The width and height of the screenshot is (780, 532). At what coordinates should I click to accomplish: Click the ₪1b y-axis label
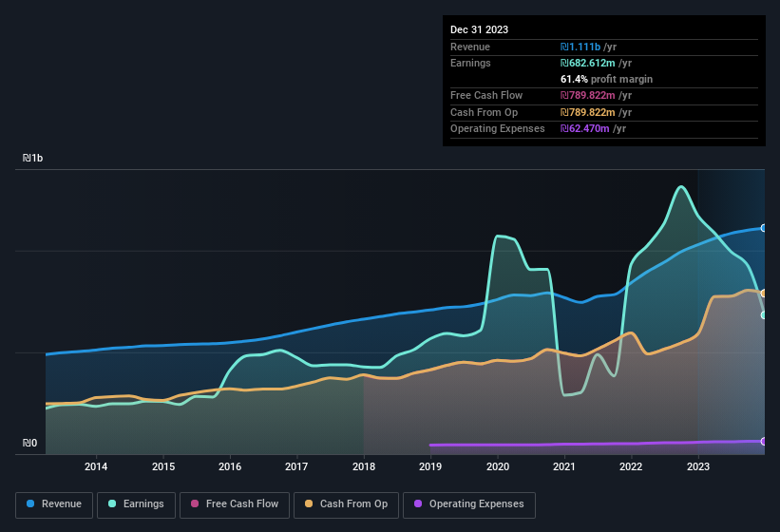(x=33, y=158)
